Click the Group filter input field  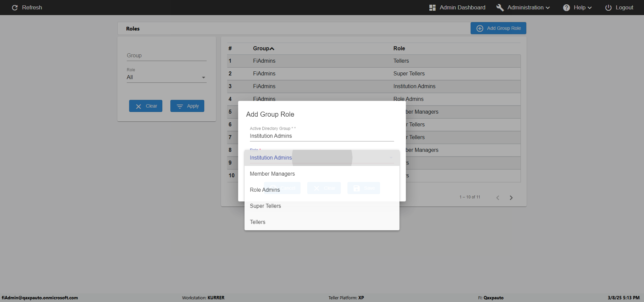click(x=166, y=56)
